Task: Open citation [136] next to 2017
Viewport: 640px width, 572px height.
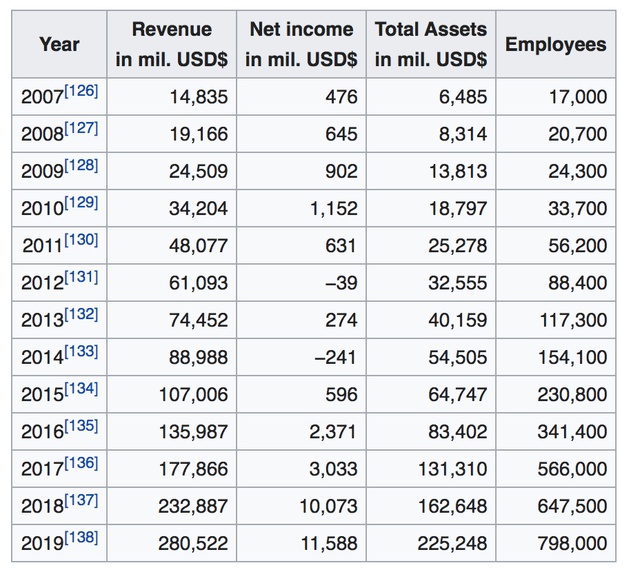Action: 81,463
